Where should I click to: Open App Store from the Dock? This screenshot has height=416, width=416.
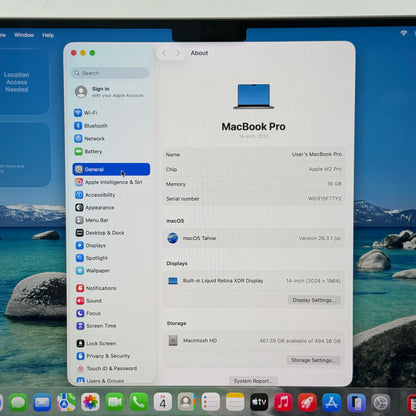331,402
